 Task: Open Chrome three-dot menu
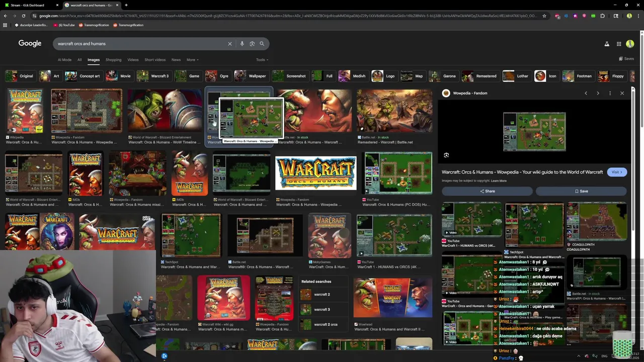638,16
